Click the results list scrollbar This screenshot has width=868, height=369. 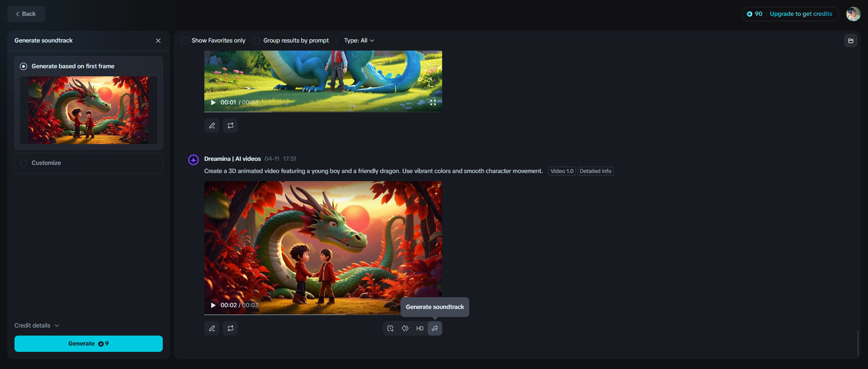[x=858, y=343]
